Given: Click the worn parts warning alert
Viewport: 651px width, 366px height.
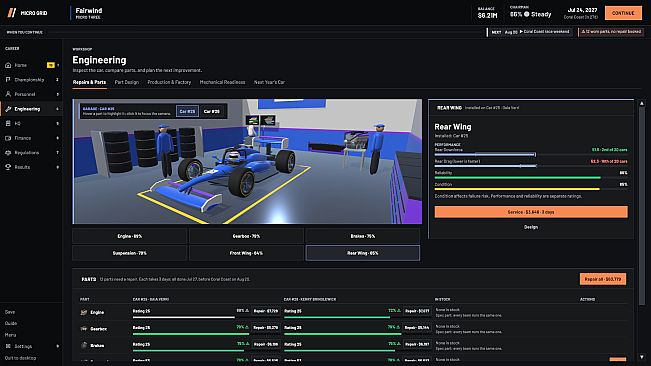Looking at the screenshot, I should coord(611,32).
